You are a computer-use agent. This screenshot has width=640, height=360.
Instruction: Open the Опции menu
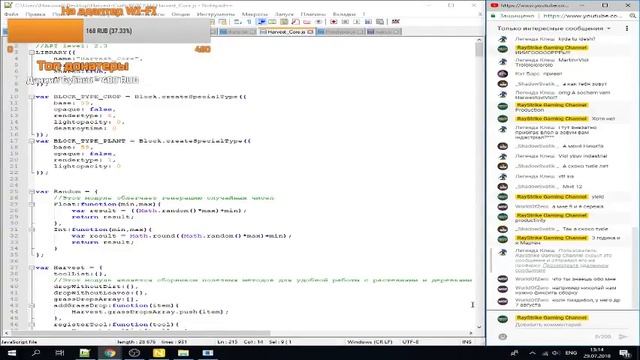coord(180,14)
